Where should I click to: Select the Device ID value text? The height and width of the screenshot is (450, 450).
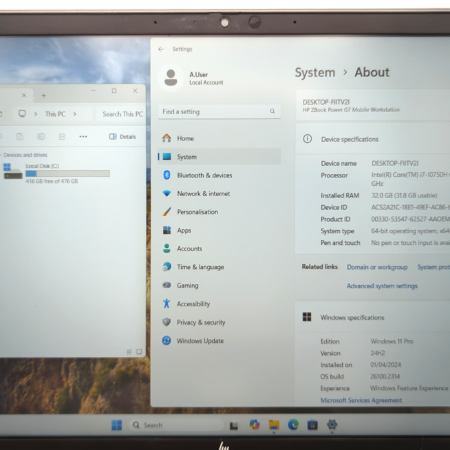(410, 207)
